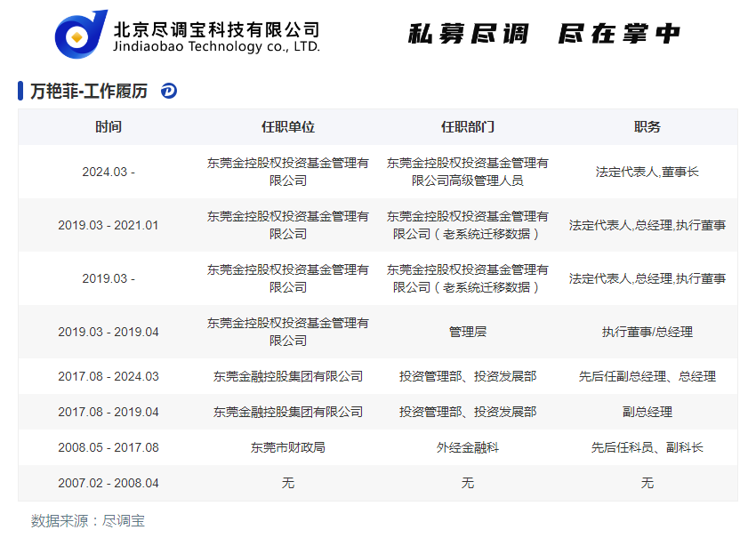Select the 执行董事/总经理 position cell
Viewport: 756px width, 538px height.
point(647,332)
